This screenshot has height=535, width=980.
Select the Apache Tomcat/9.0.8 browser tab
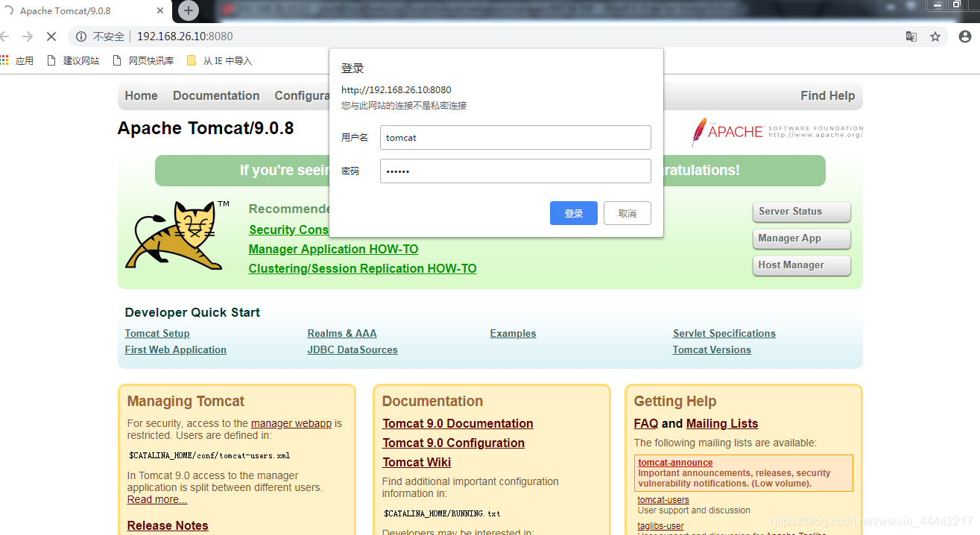pos(86,11)
